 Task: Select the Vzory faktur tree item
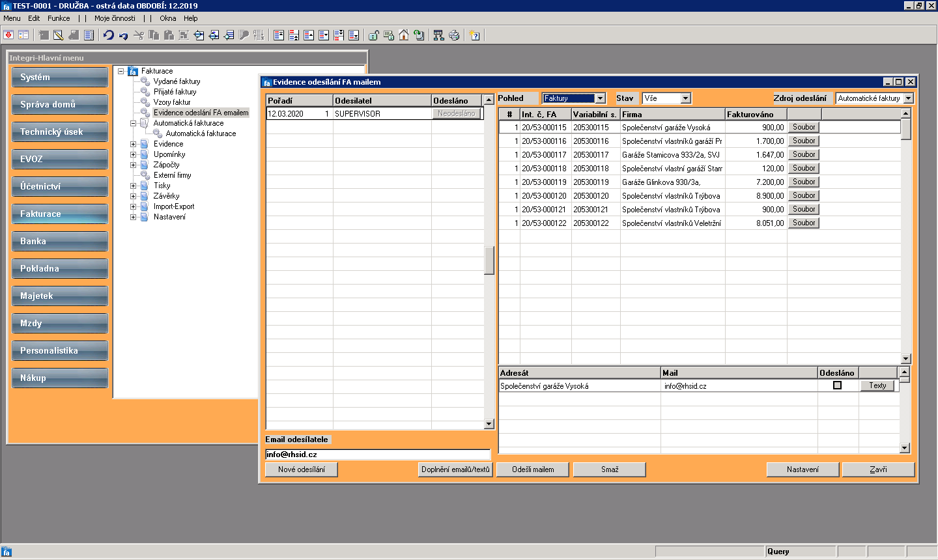tap(172, 102)
